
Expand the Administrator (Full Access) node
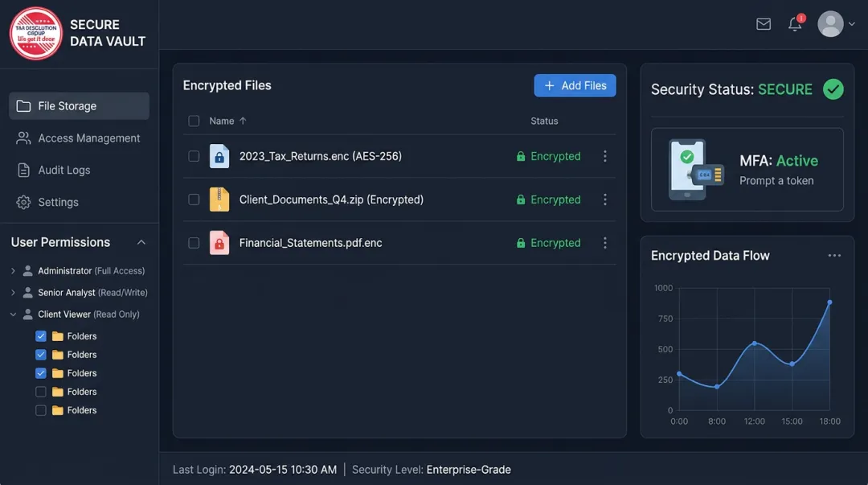(x=14, y=270)
